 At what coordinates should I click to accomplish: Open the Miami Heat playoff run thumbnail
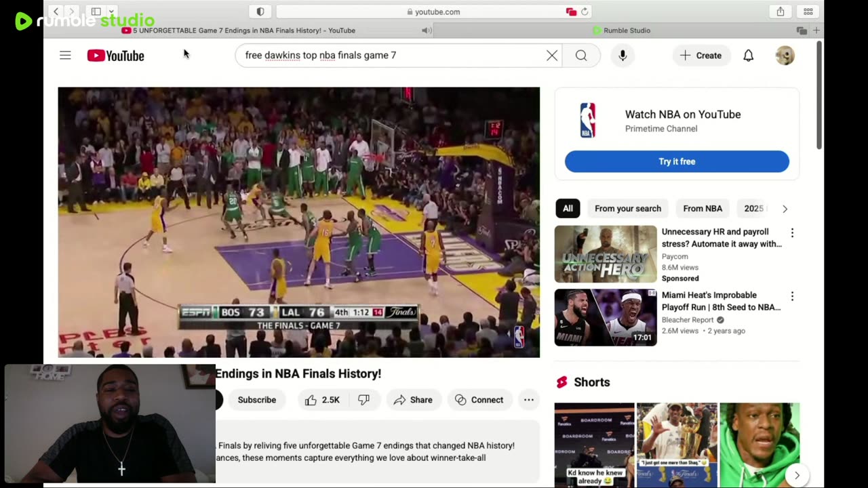tap(606, 317)
